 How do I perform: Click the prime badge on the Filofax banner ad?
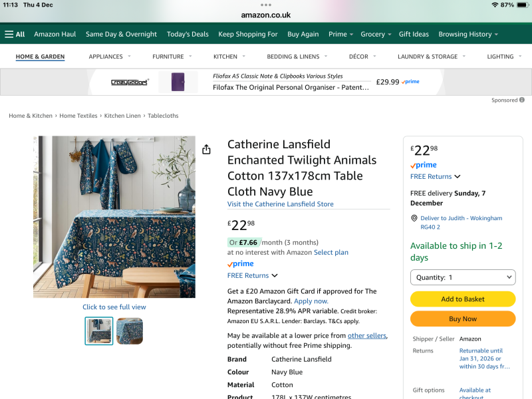pyautogui.click(x=410, y=82)
